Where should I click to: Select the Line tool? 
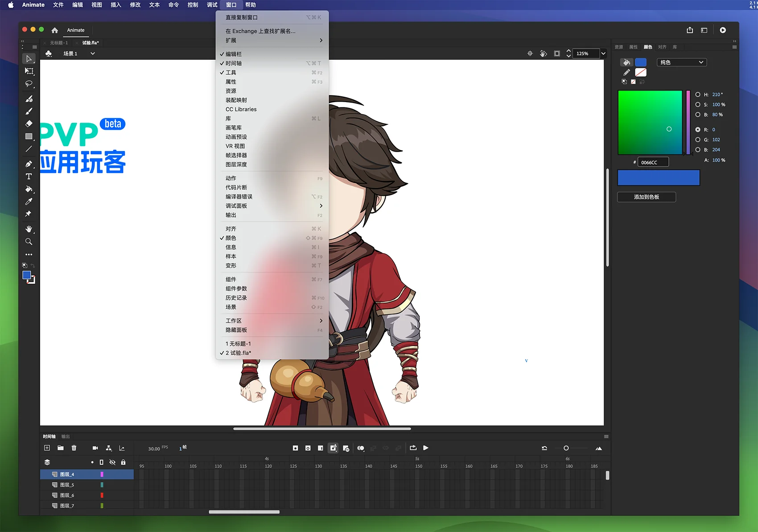(29, 148)
